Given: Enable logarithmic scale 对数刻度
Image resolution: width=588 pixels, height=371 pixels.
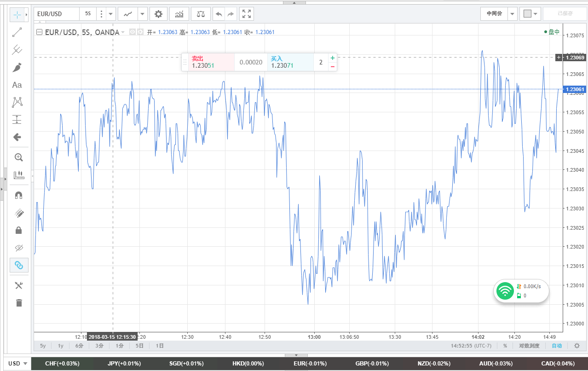Looking at the screenshot, I should pos(529,346).
